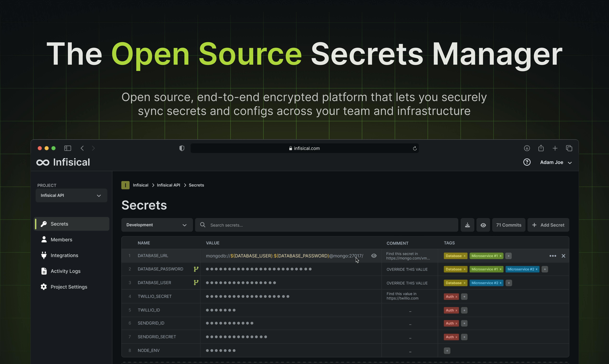The image size is (609, 364).
Task: Focus the Search secrets field
Action: pyautogui.click(x=326, y=225)
